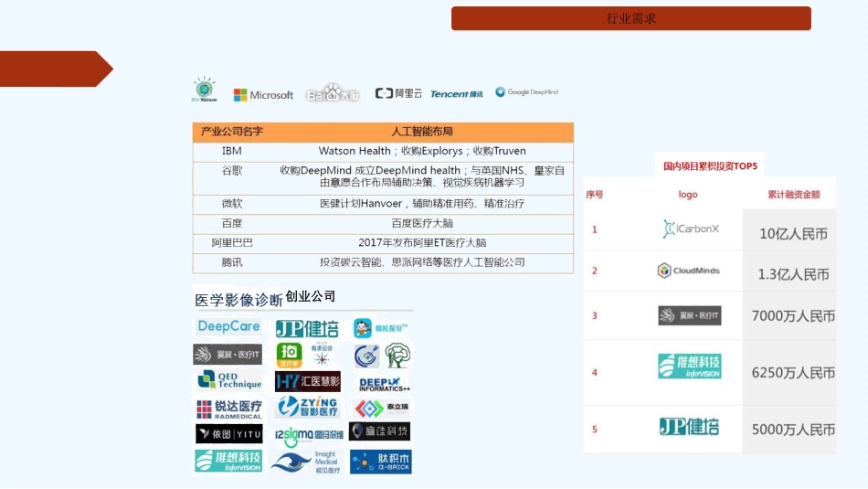Select JP健培 logo in startup grid
The height and width of the screenshot is (489, 868).
coord(307,328)
